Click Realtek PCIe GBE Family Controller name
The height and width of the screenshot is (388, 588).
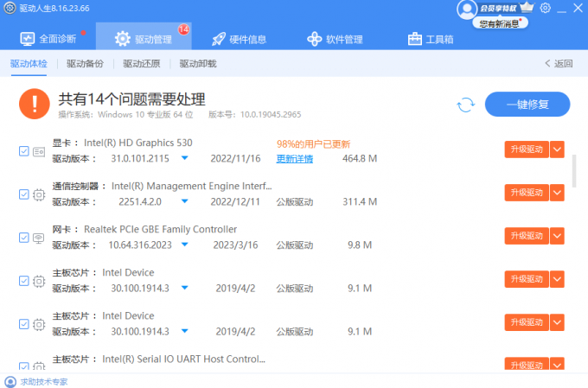click(161, 229)
